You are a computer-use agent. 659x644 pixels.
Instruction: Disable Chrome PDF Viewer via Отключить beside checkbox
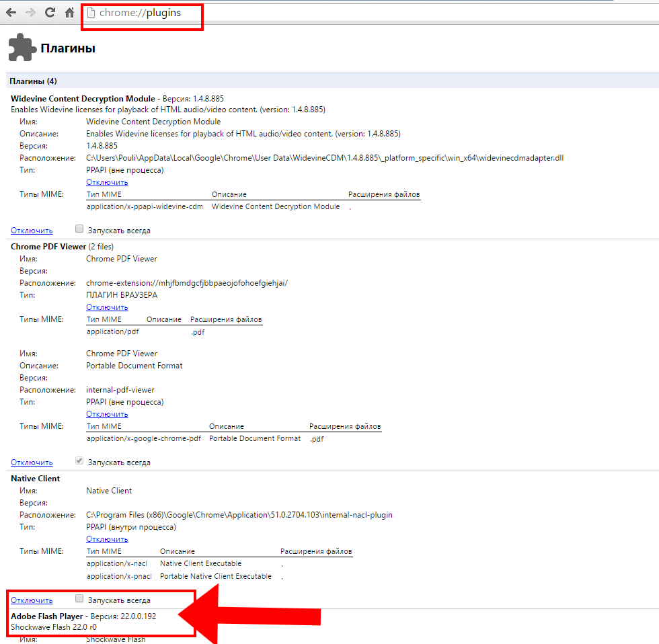[32, 462]
